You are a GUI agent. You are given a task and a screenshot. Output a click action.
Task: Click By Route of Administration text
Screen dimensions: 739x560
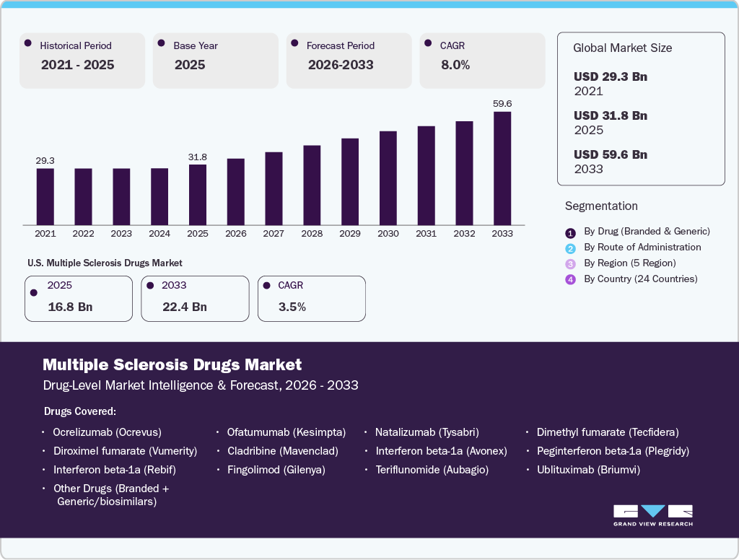[642, 247]
